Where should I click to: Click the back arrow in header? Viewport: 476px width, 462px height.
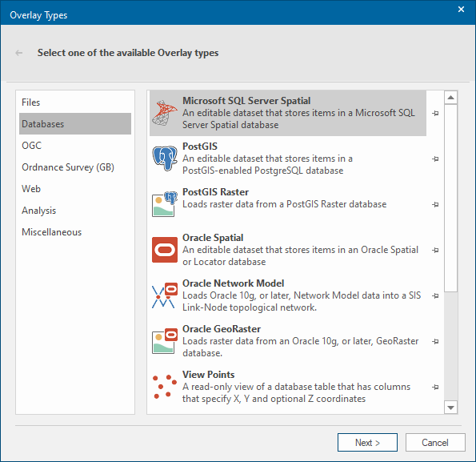[19, 53]
